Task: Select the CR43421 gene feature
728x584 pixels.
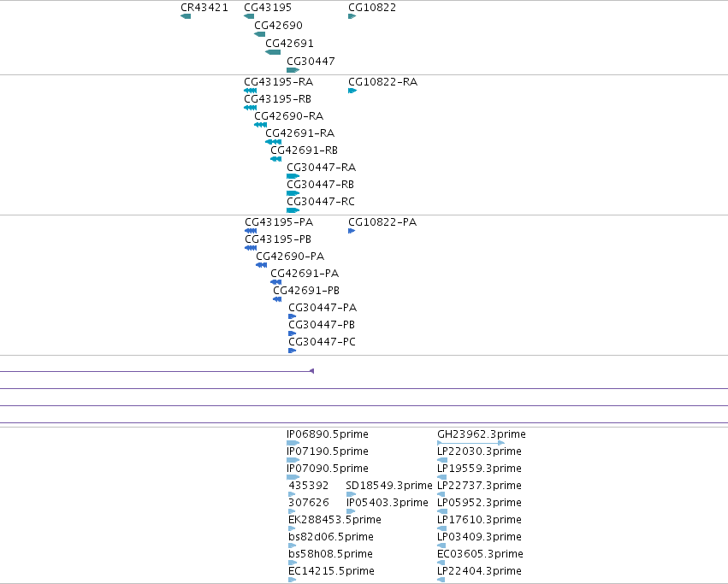Action: (x=186, y=16)
